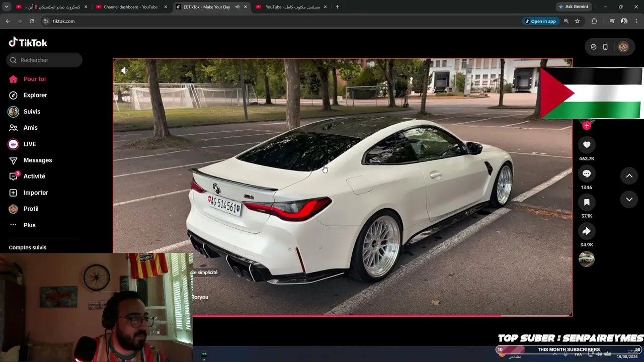The width and height of the screenshot is (644, 362).
Task: Share the video using the arrow icon
Action: pos(587,231)
